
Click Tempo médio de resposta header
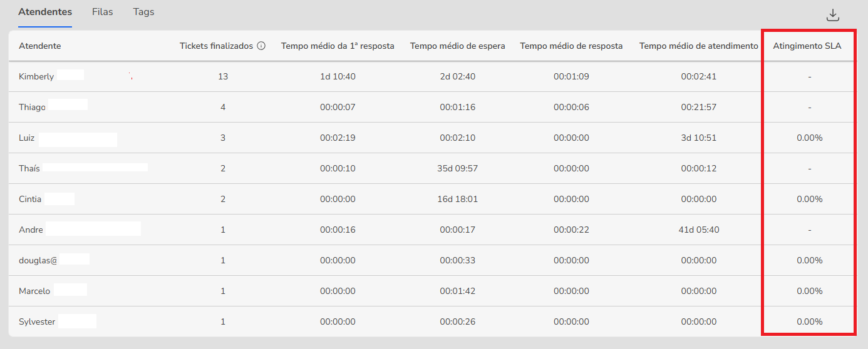(571, 46)
